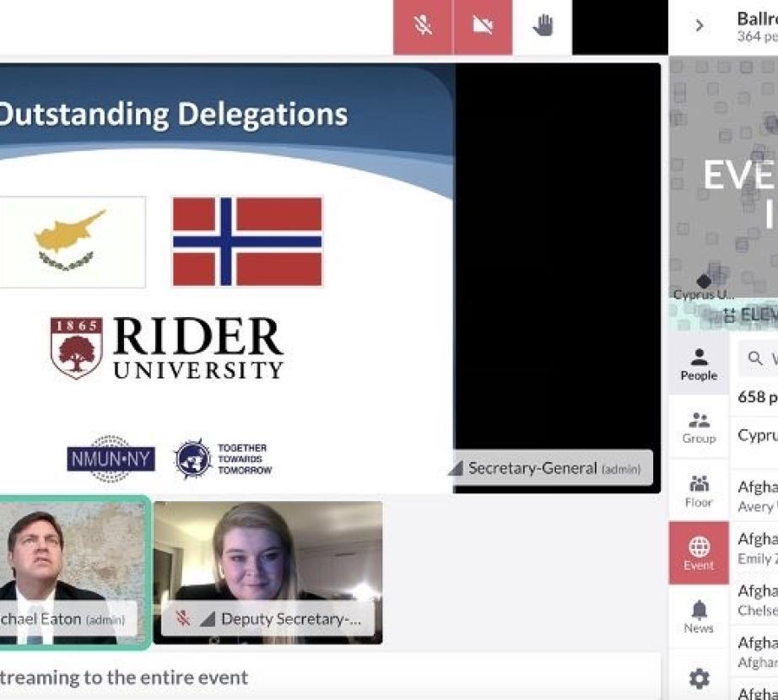
Task: Switch to the Group tab
Action: pos(699,428)
